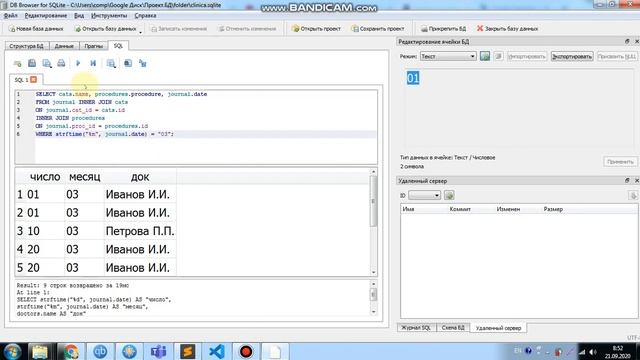Switch to the Схема БД bottom tab
Viewport: 640px width, 360px height.
[x=453, y=328]
